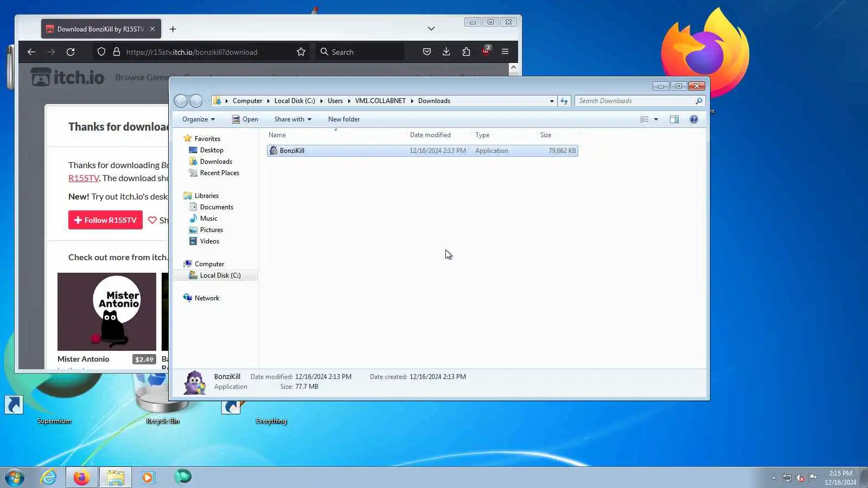
Task: Open the Music library
Action: (208, 219)
